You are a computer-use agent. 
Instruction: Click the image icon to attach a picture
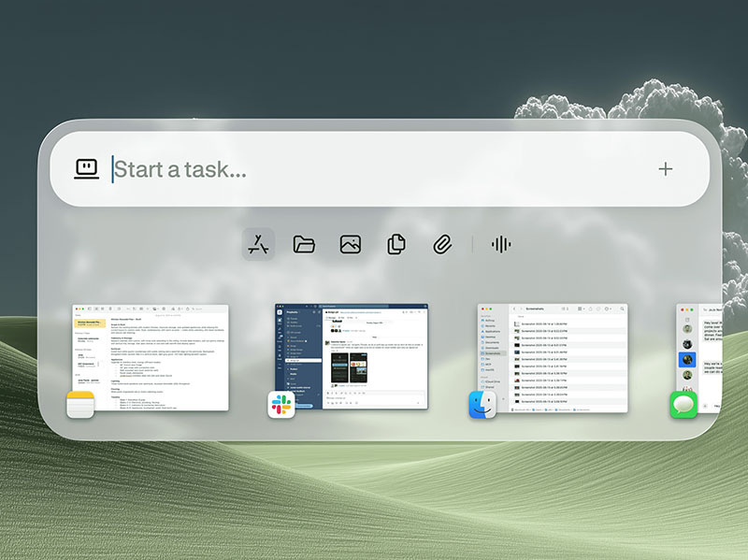[351, 244]
